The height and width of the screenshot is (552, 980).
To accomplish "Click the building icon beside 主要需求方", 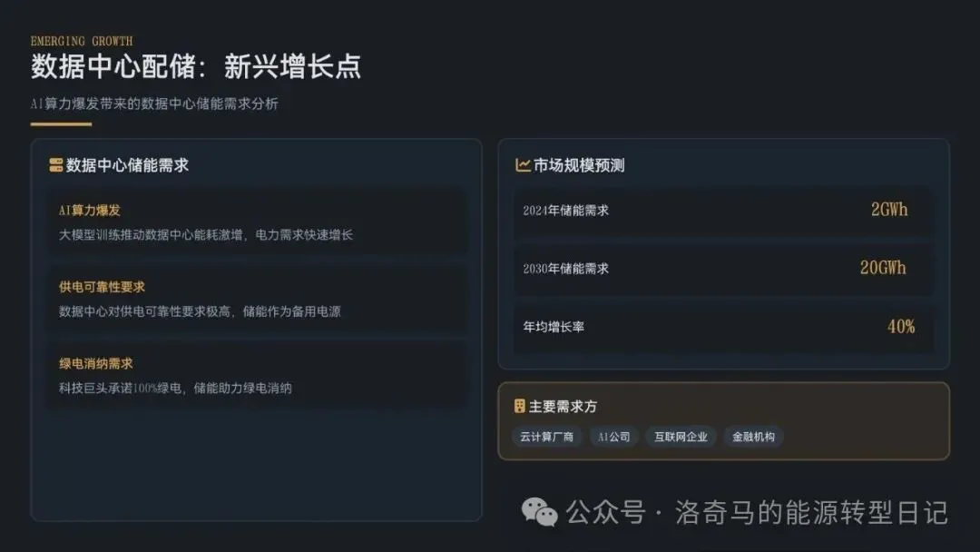I will point(519,407).
